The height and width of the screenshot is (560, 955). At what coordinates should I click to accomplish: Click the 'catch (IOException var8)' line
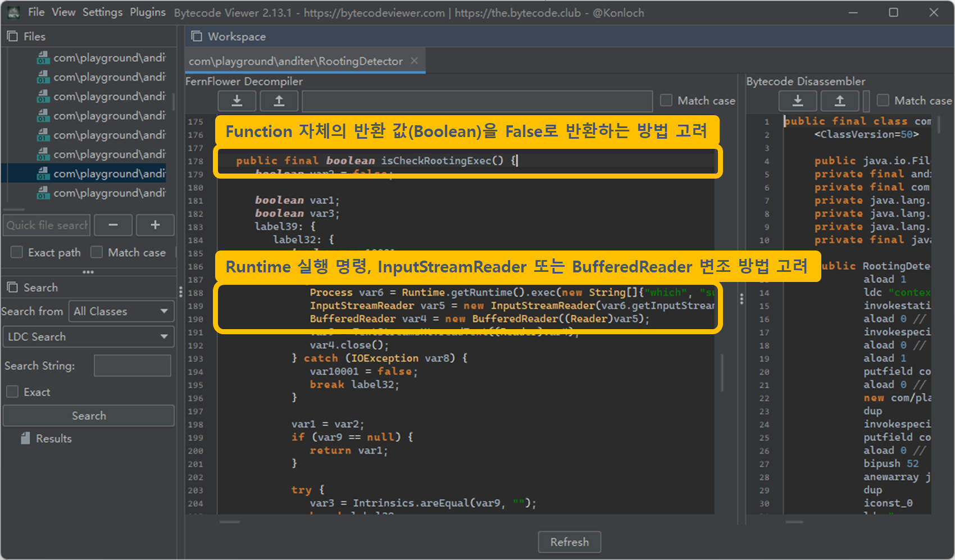point(379,358)
